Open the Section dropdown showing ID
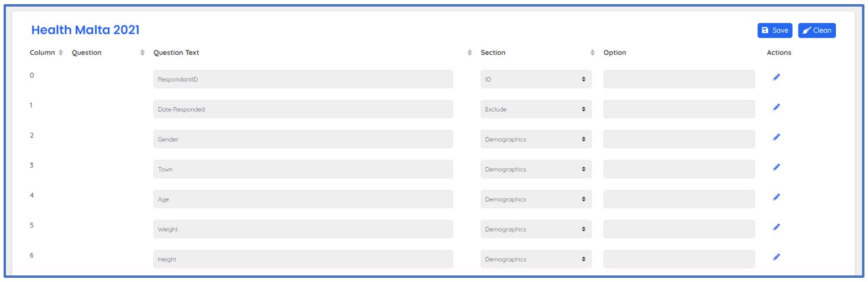The width and height of the screenshot is (868, 282). pyautogui.click(x=536, y=79)
